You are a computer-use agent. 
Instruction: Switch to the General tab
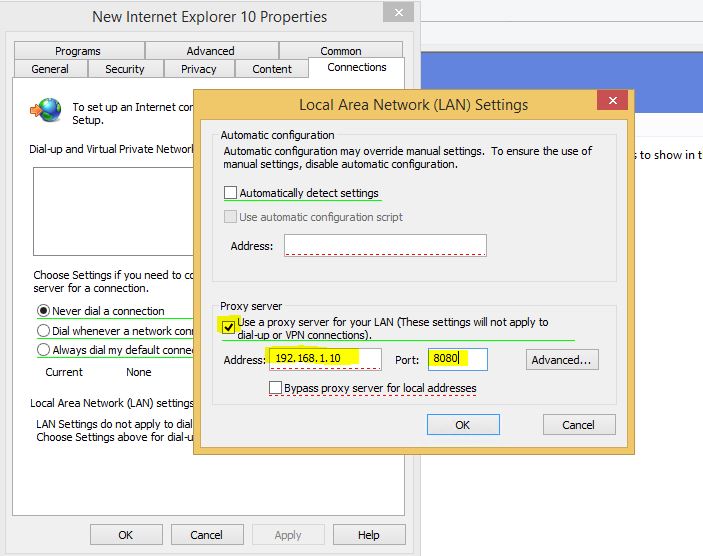[x=50, y=69]
